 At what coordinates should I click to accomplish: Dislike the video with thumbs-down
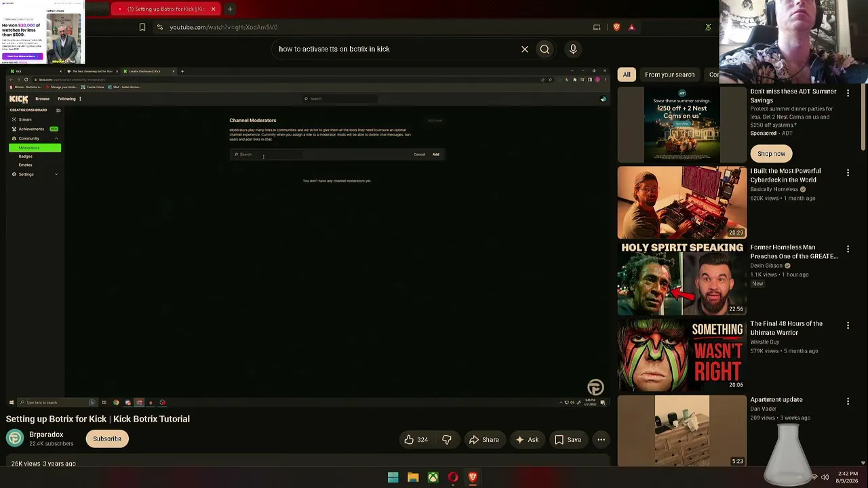coord(447,440)
